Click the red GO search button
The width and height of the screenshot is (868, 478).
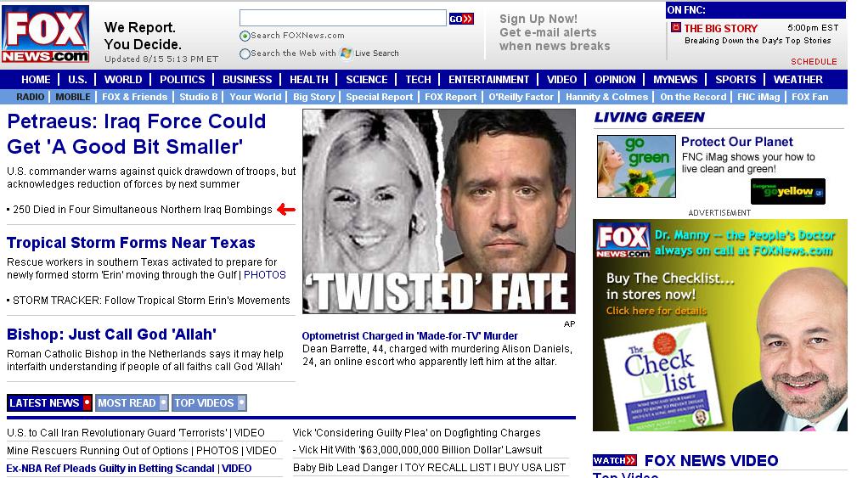click(x=461, y=19)
